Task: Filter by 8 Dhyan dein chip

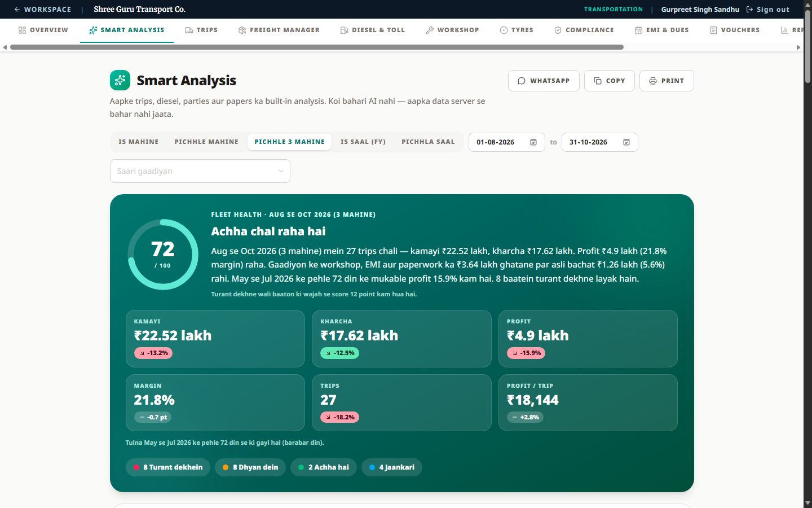Action: 250,467
